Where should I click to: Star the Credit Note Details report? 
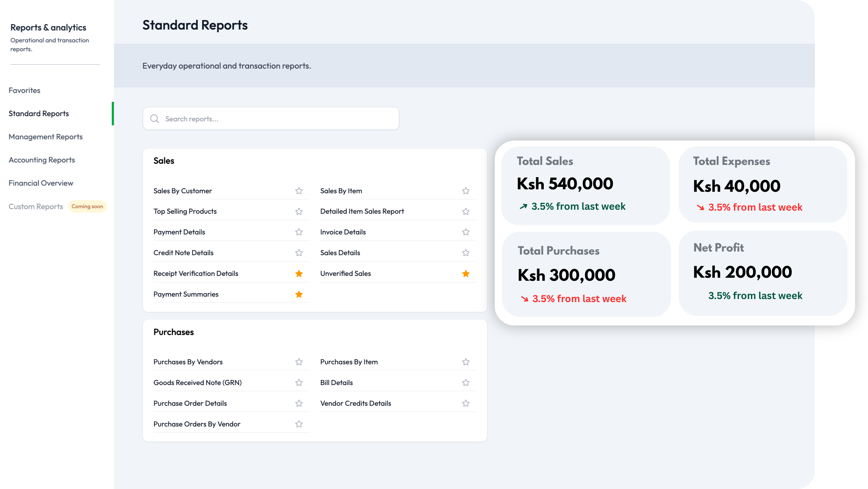point(299,253)
